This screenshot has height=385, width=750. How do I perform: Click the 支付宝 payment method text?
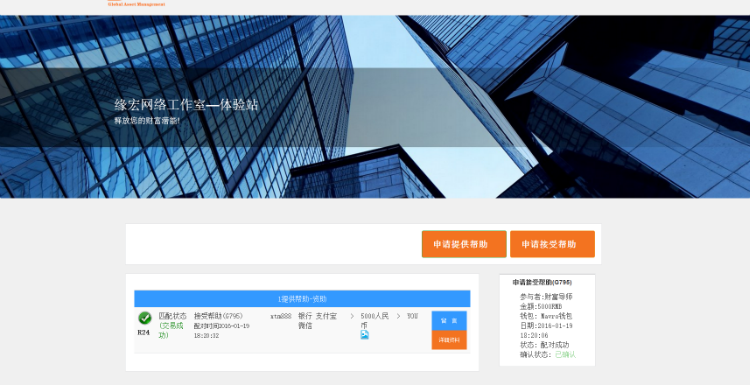click(326, 316)
